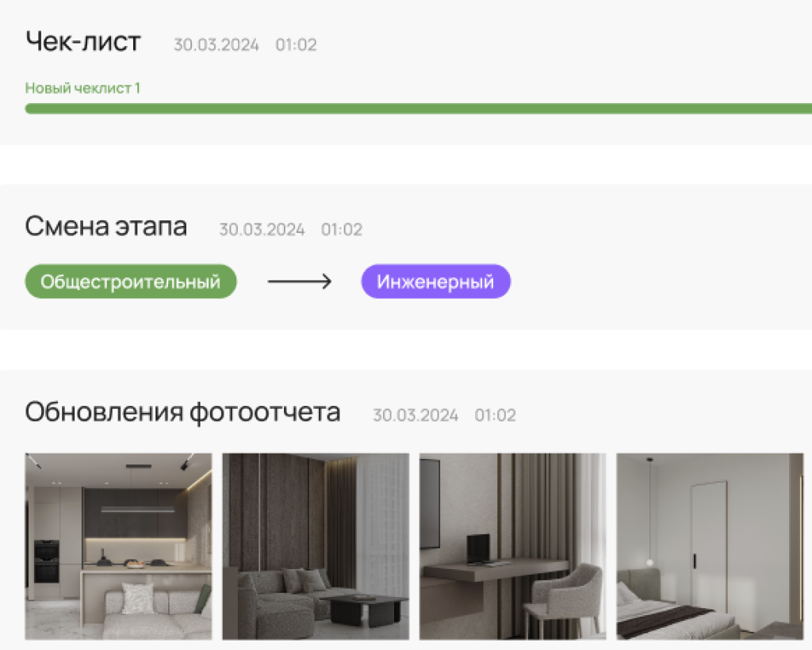Select the Инженерный stage badge
812x650 pixels.
coord(435,281)
